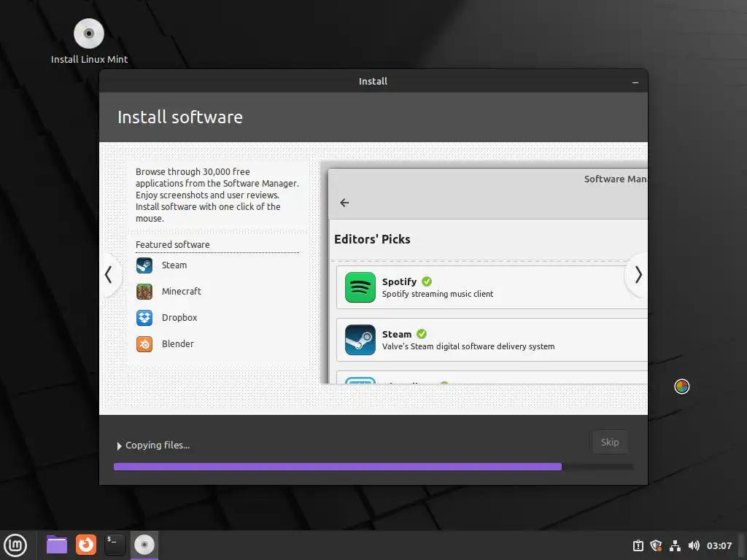Click the Dropbox icon in Featured software
This screenshot has width=747, height=560.
(x=144, y=318)
